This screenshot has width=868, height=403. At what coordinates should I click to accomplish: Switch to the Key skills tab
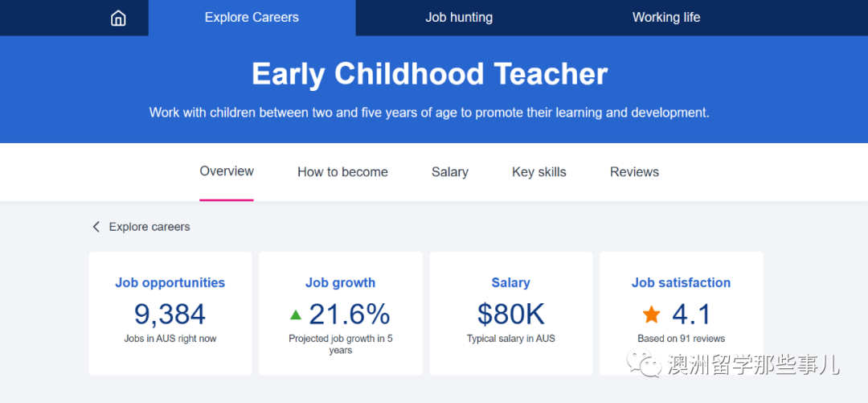[539, 172]
